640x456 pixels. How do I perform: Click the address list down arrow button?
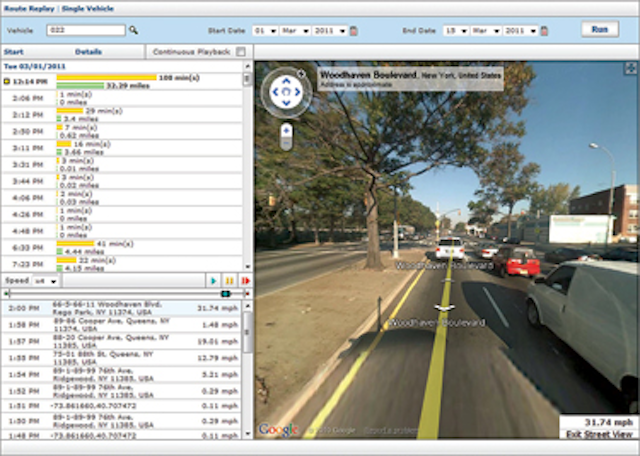click(248, 434)
